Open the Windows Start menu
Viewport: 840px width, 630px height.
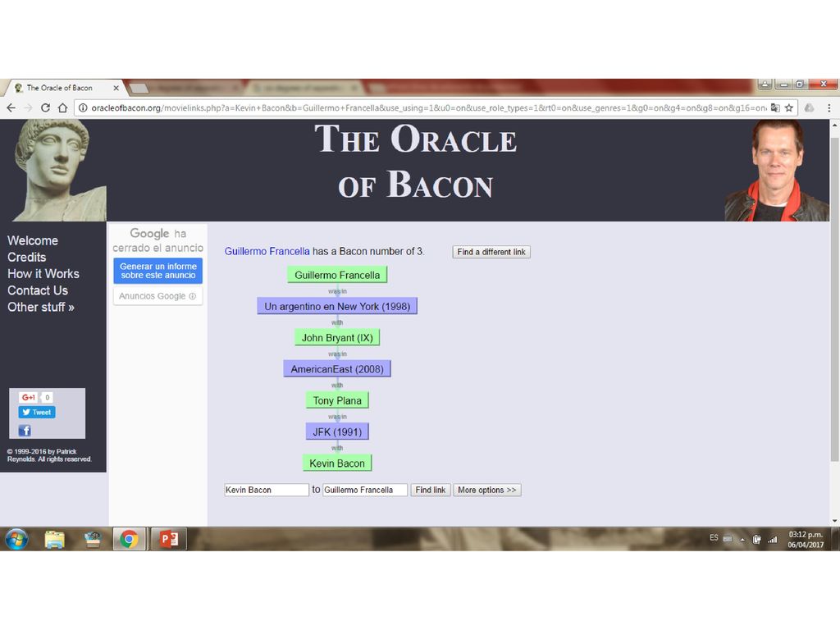tap(16, 539)
